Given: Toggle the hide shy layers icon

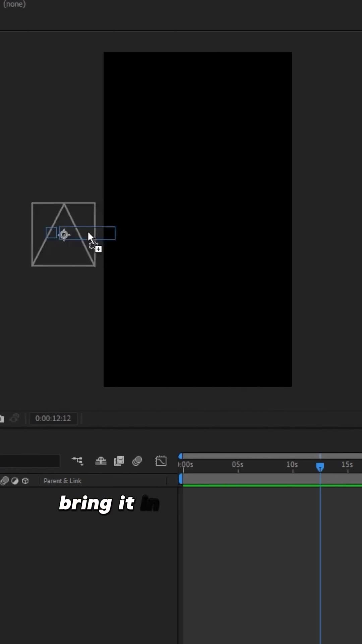Looking at the screenshot, I should coord(101,461).
